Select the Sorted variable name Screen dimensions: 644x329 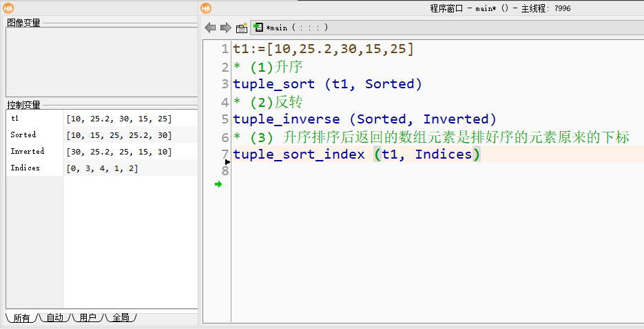23,135
